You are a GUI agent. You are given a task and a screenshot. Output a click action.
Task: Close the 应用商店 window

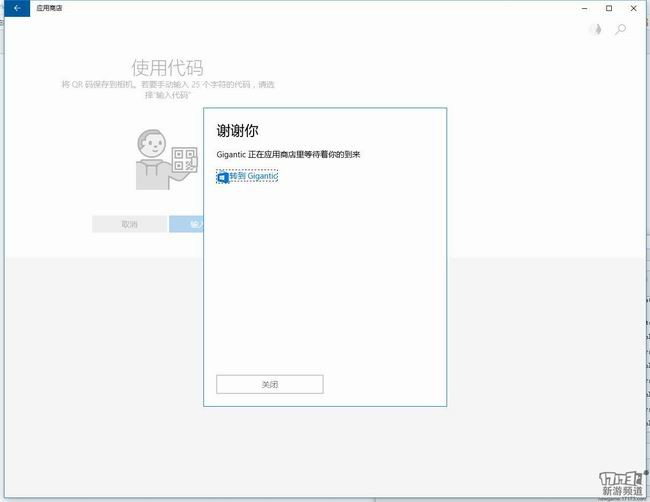[633, 8]
